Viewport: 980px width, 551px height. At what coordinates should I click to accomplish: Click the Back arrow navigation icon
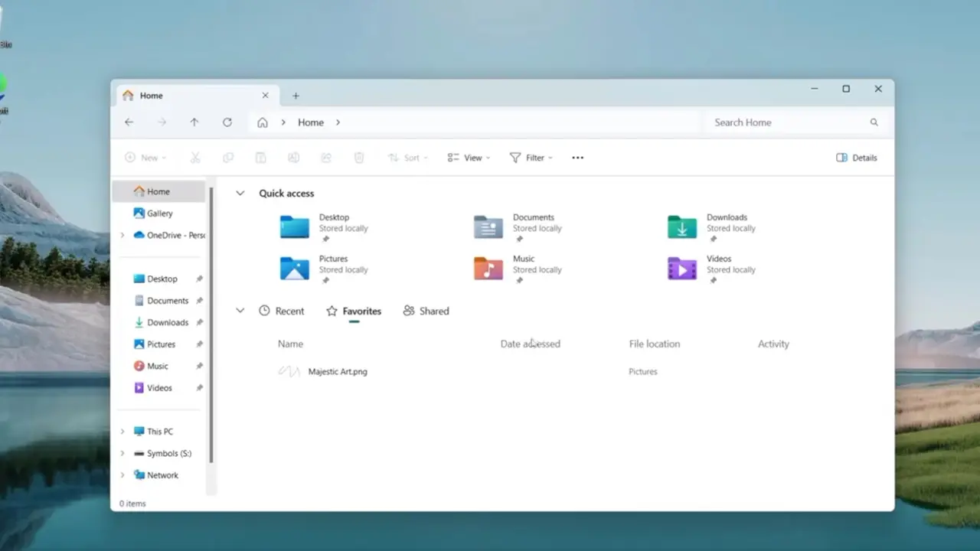pos(129,122)
